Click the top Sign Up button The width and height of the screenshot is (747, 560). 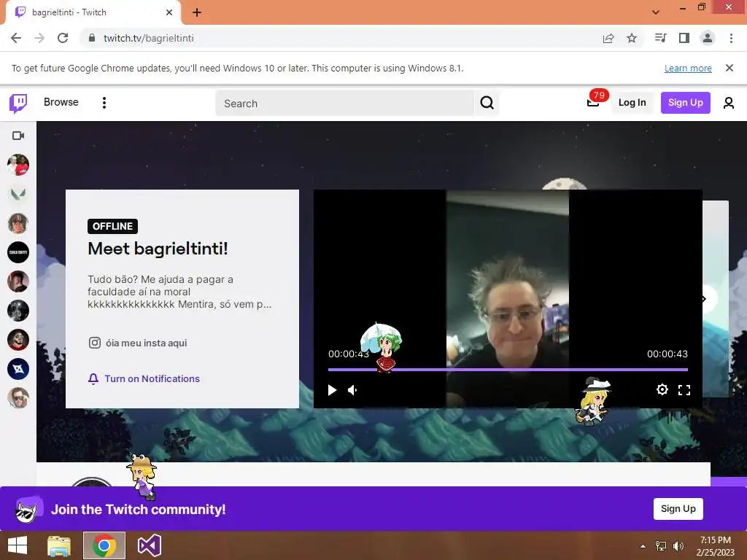[x=685, y=102]
